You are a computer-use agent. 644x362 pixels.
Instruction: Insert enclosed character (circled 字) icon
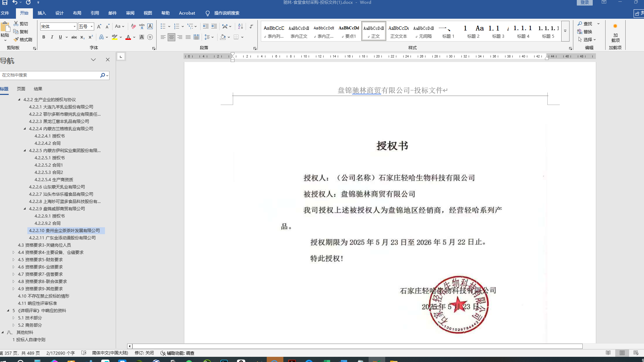150,37
